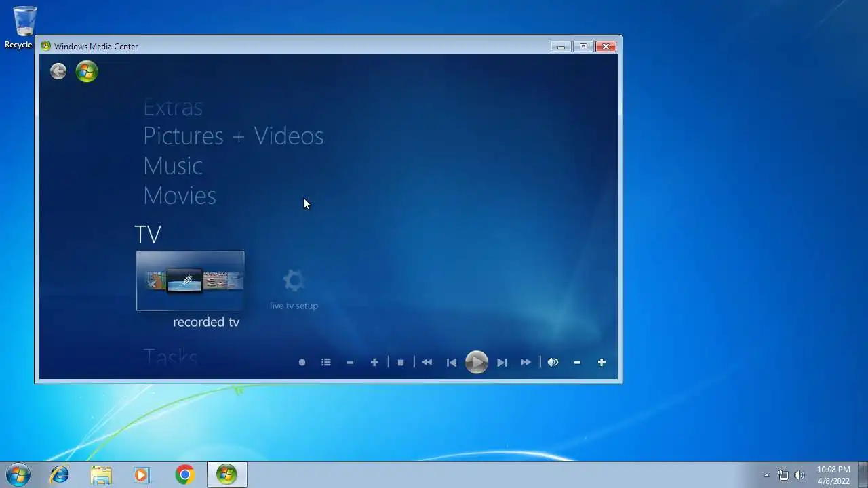Open the Windows Start menu orb
Viewport: 868px width, 488px height.
pyautogui.click(x=18, y=475)
